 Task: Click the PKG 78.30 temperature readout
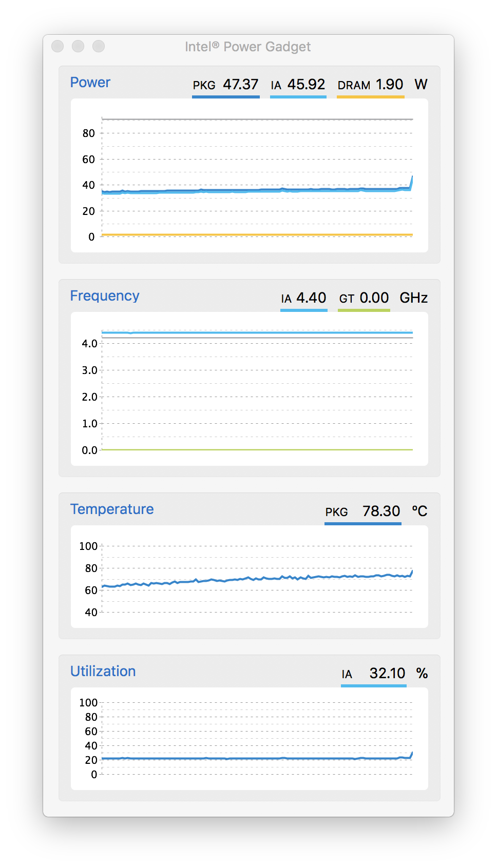[x=362, y=511]
